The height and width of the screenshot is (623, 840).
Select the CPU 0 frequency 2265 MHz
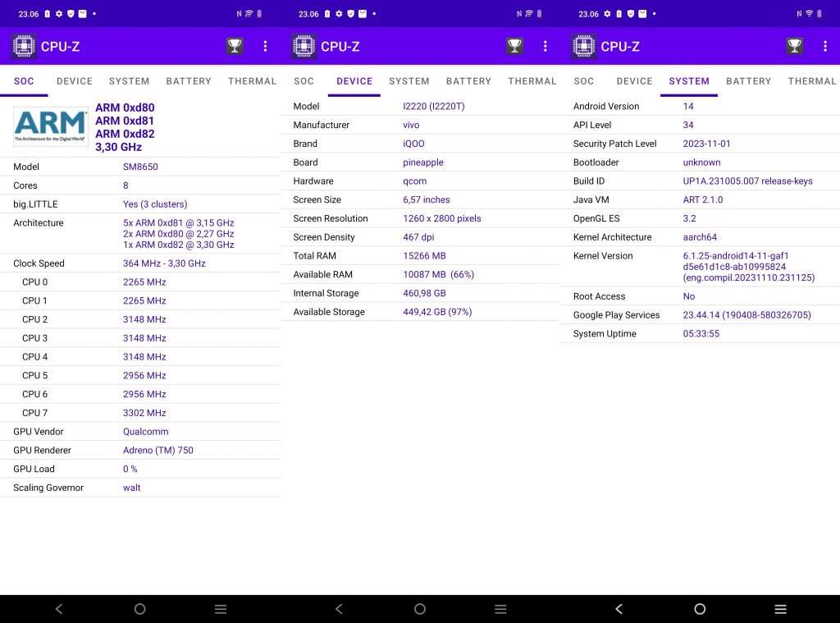click(x=144, y=282)
